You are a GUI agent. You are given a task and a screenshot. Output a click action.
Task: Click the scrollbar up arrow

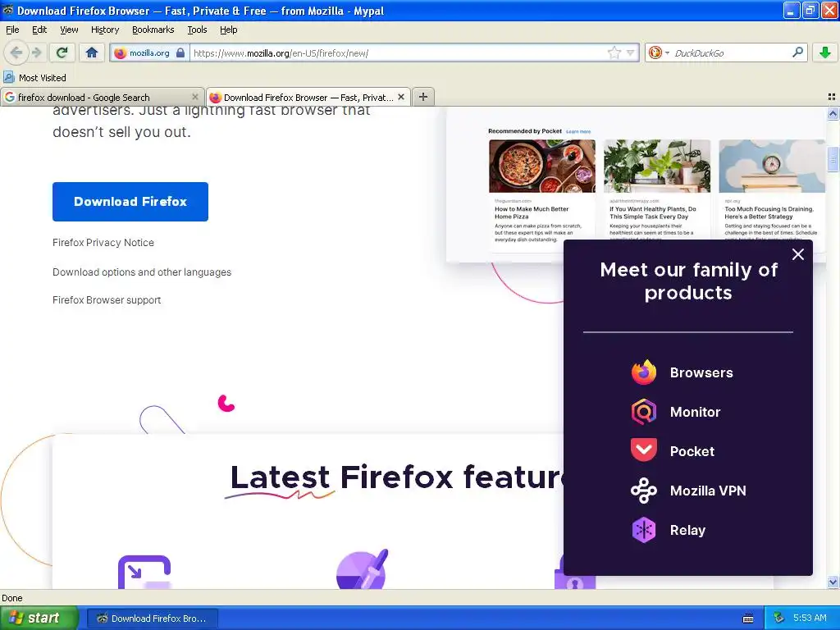[x=833, y=113]
